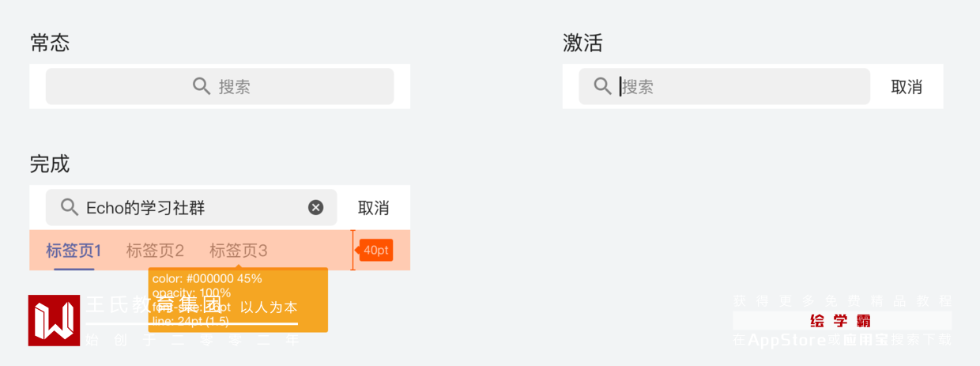
Task: Click the 绘学霸 banner
Action: click(841, 320)
